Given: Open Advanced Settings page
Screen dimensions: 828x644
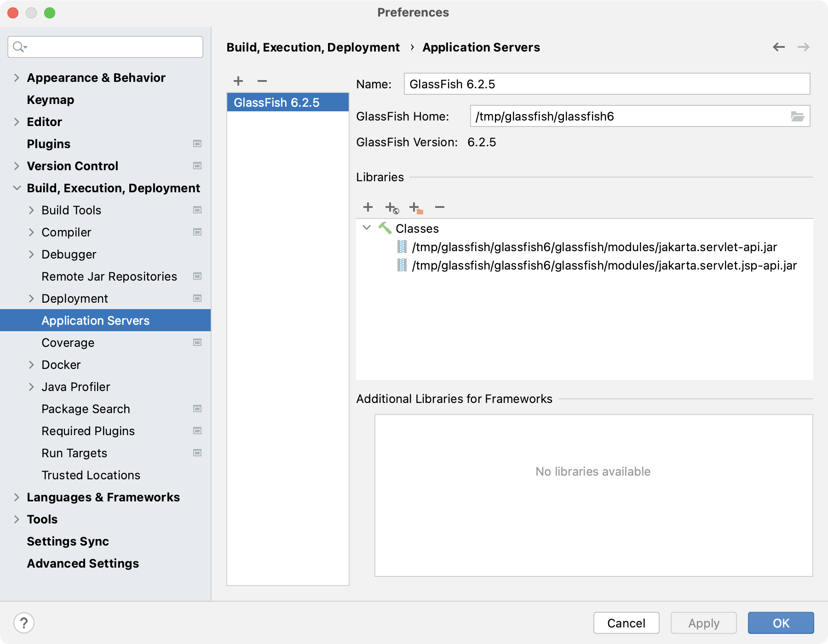Looking at the screenshot, I should point(83,563).
